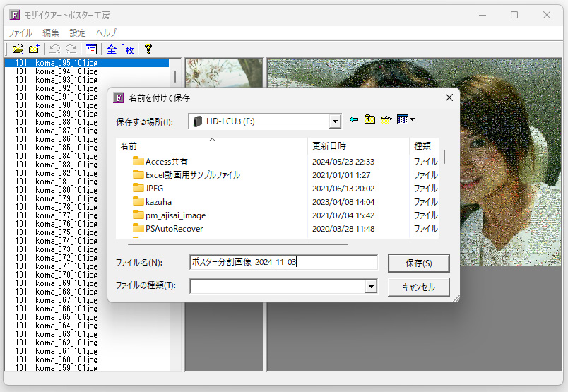This screenshot has height=392, width=568.
Task: Click the file list vertical scrollbar in dialog
Action: tap(444, 157)
